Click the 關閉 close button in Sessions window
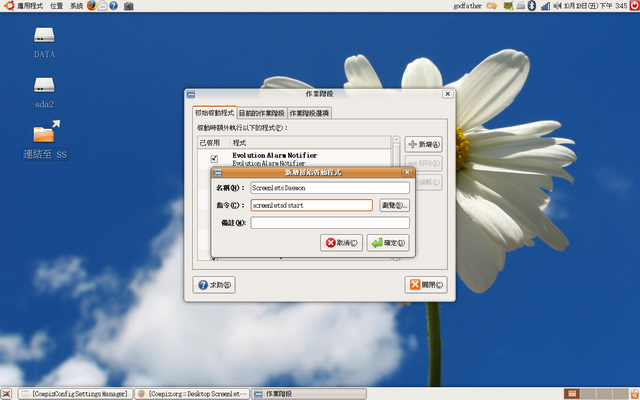The height and width of the screenshot is (400, 640). click(x=426, y=285)
